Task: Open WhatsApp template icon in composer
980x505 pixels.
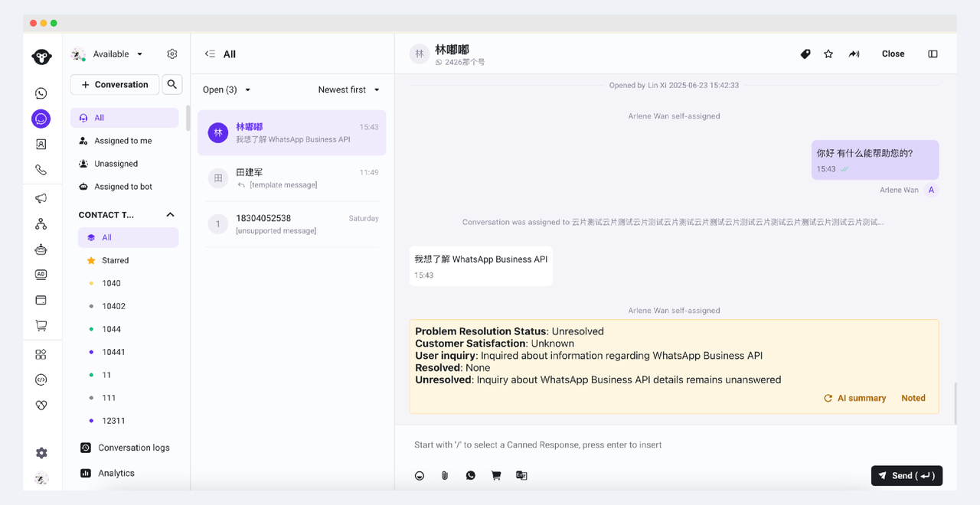Action: pyautogui.click(x=471, y=476)
